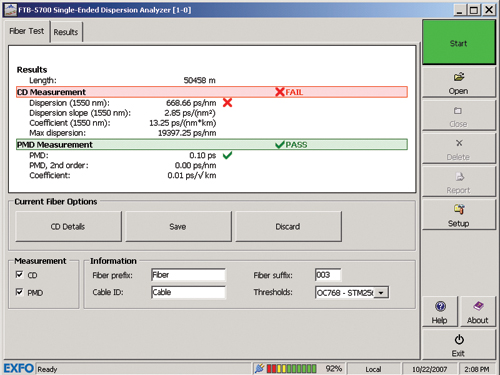Click the green check next to PMD value
This screenshot has height=375, width=500.
(227, 155)
